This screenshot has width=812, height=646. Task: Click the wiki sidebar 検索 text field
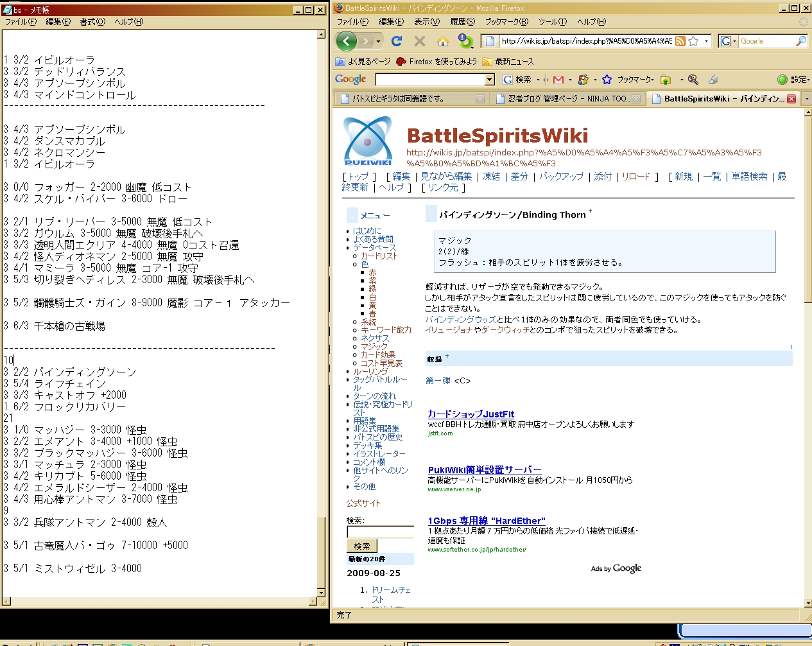(x=380, y=532)
